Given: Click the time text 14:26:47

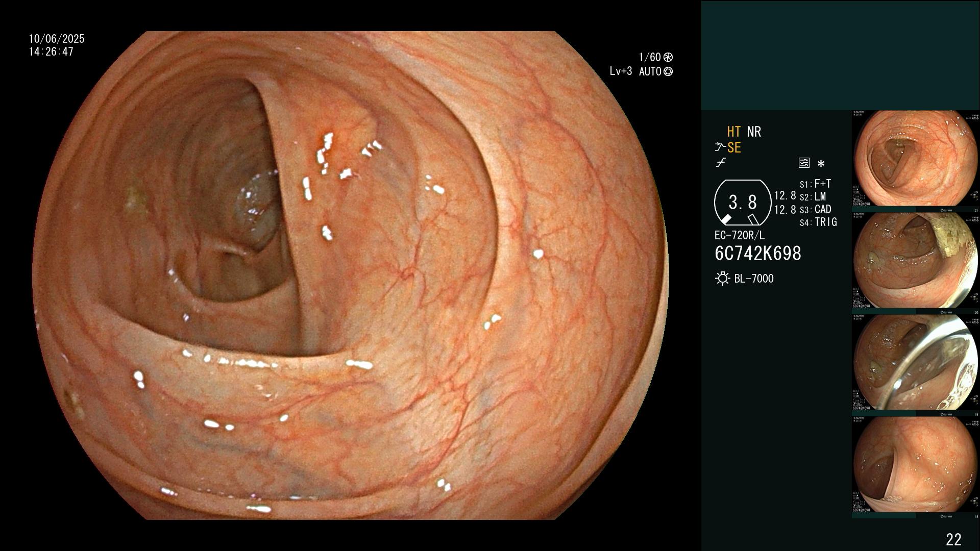Looking at the screenshot, I should 51,52.
